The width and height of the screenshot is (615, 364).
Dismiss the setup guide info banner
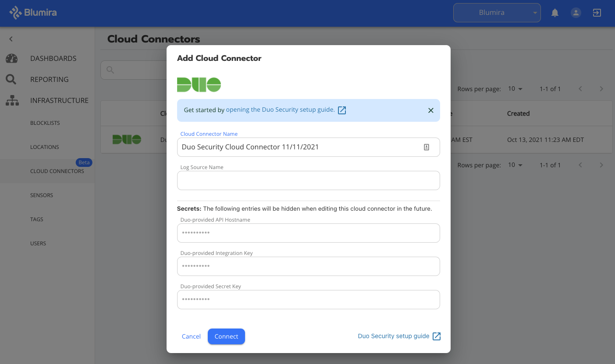[430, 110]
